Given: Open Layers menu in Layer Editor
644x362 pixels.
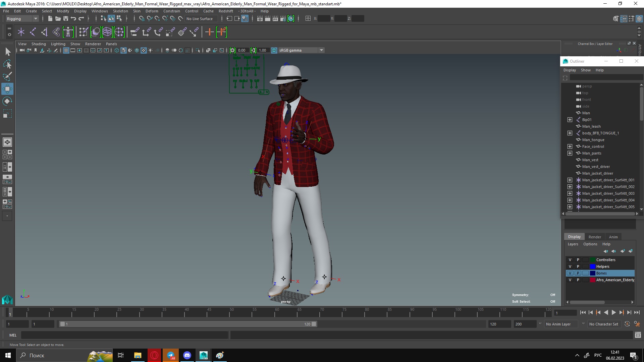Looking at the screenshot, I should [573, 244].
